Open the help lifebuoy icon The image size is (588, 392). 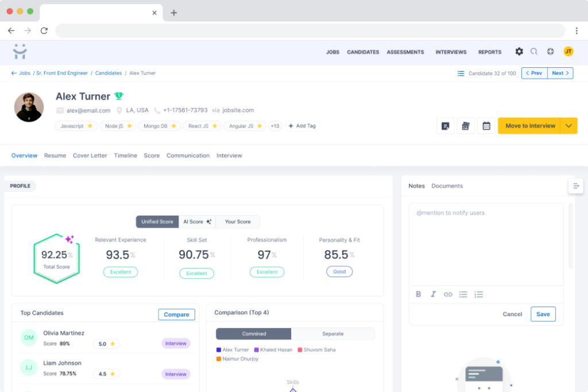(x=551, y=52)
